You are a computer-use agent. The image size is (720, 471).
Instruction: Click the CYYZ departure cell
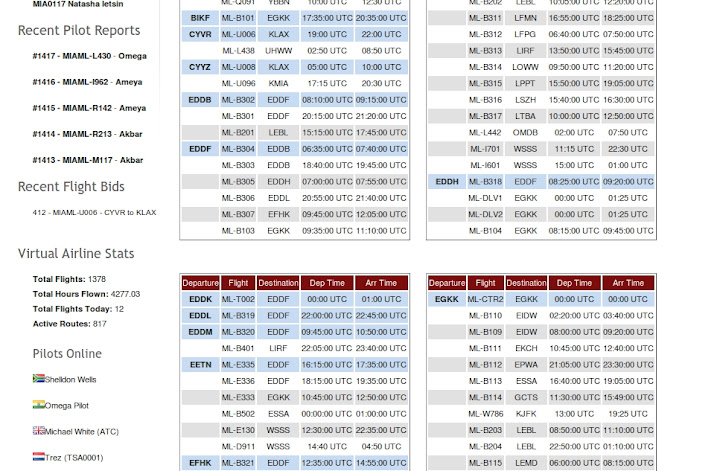(200, 67)
